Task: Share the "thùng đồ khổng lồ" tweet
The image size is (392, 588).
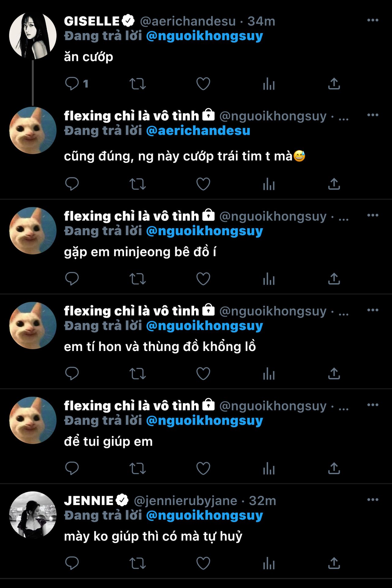Action: point(334,374)
